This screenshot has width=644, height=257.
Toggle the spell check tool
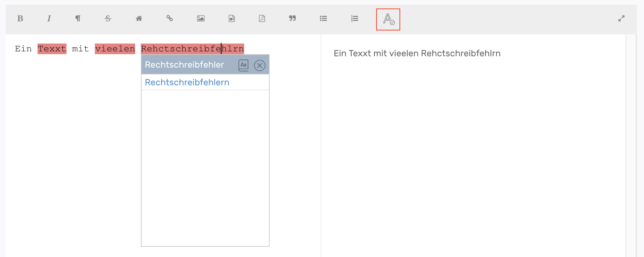[x=388, y=19]
